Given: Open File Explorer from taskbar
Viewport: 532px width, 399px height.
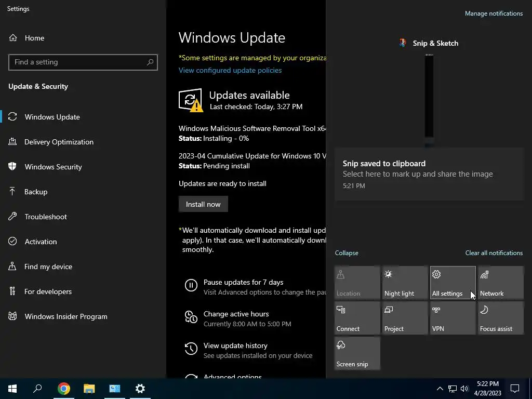Looking at the screenshot, I should (x=89, y=389).
